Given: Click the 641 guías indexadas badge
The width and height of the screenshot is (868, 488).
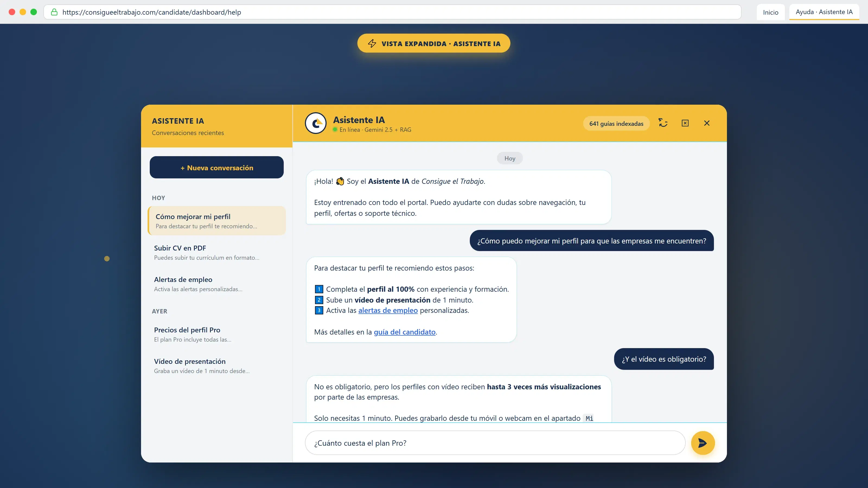Looking at the screenshot, I should click(616, 124).
